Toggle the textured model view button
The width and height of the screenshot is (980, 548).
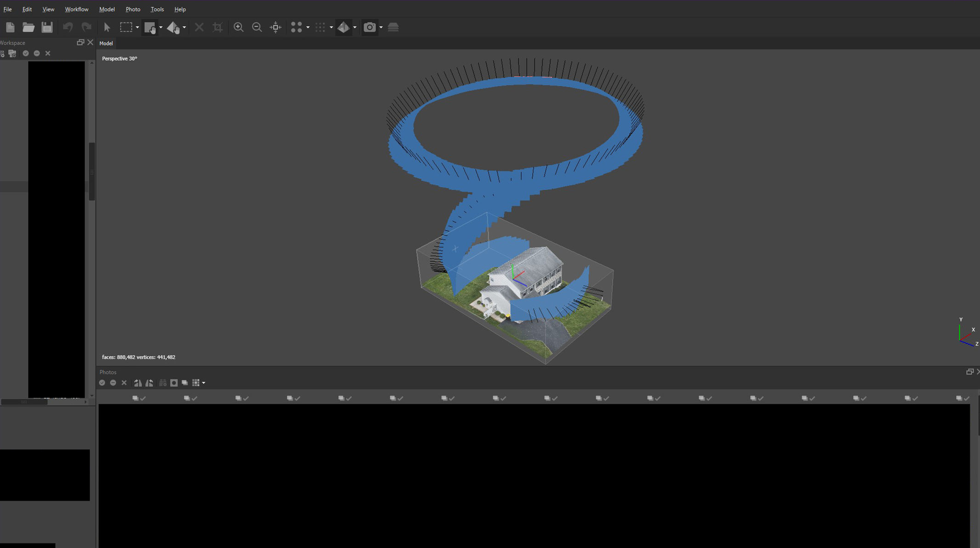343,28
